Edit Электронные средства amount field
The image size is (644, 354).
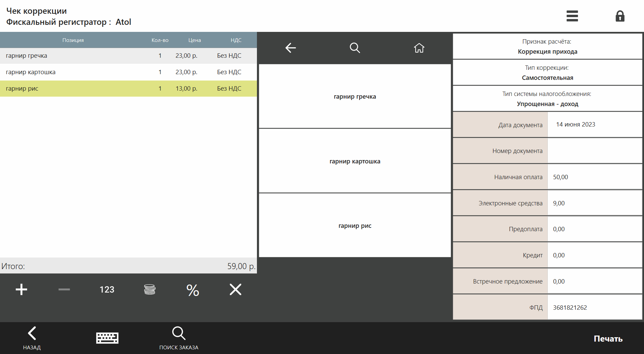(x=595, y=203)
